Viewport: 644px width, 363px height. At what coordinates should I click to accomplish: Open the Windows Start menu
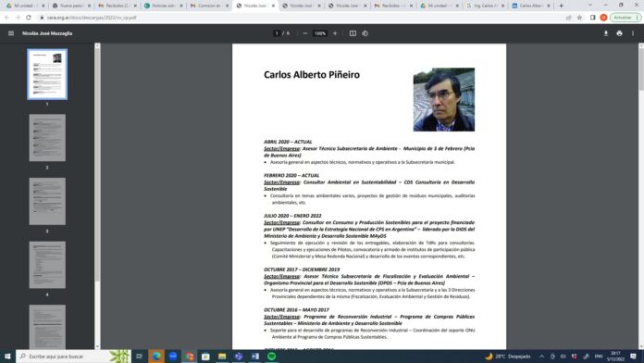click(7, 357)
